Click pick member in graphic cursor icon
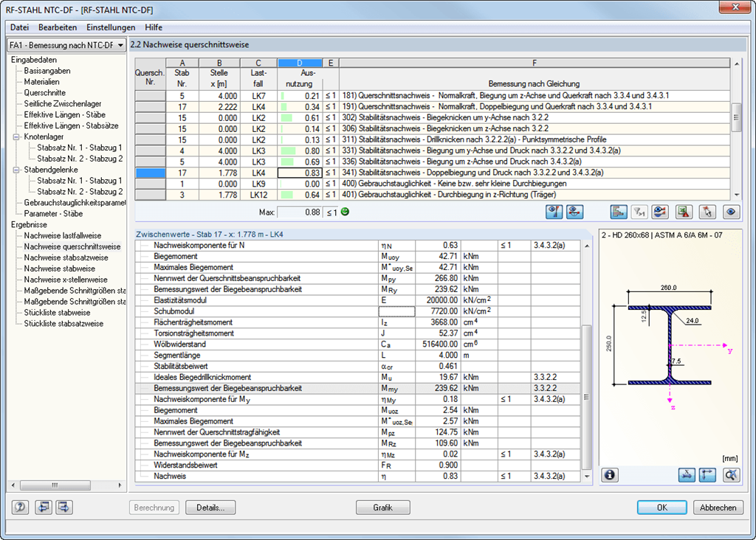This screenshot has height=540, width=756. pos(707,212)
